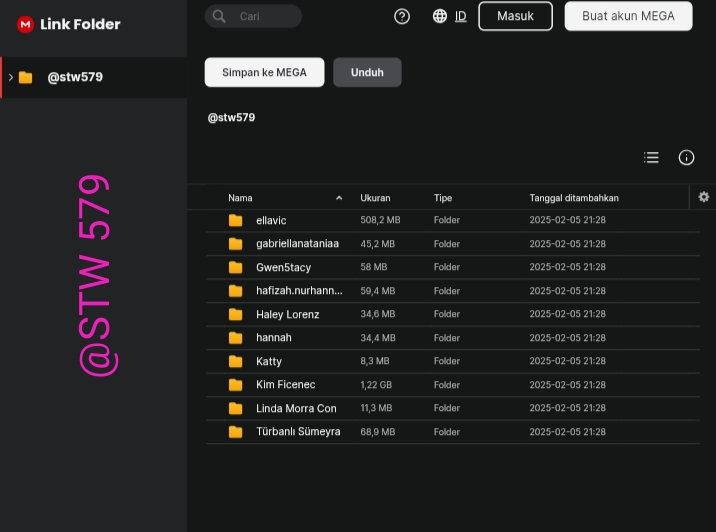Click the Katty folder icon

coord(236,361)
